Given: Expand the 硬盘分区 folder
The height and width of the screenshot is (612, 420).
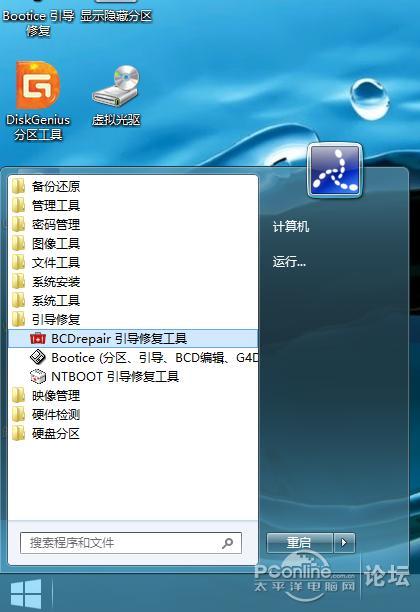Looking at the screenshot, I should pyautogui.click(x=133, y=433).
